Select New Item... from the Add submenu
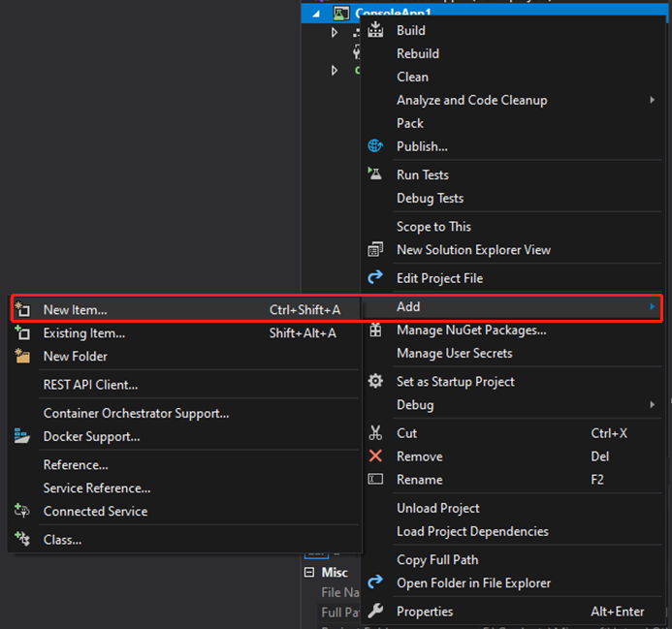 point(75,310)
